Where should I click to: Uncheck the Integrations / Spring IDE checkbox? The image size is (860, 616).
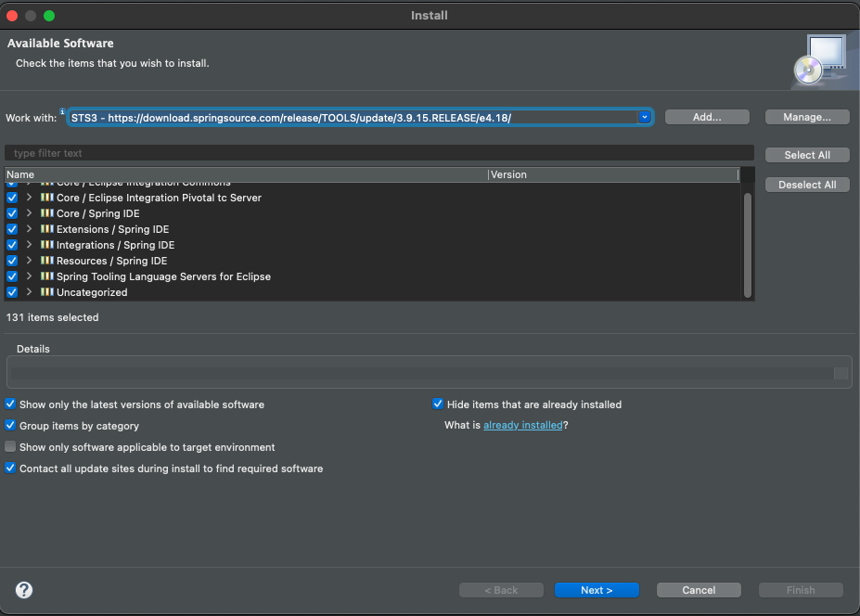12,245
